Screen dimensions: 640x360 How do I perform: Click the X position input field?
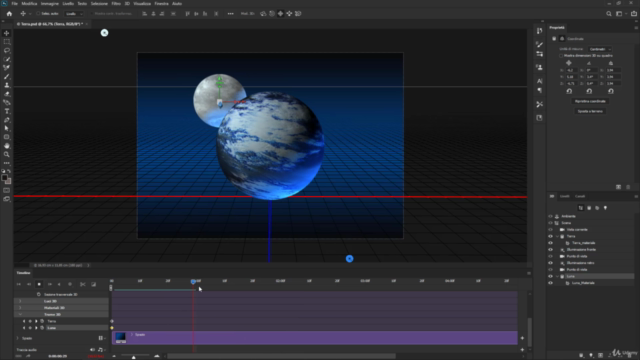pyautogui.click(x=571, y=70)
